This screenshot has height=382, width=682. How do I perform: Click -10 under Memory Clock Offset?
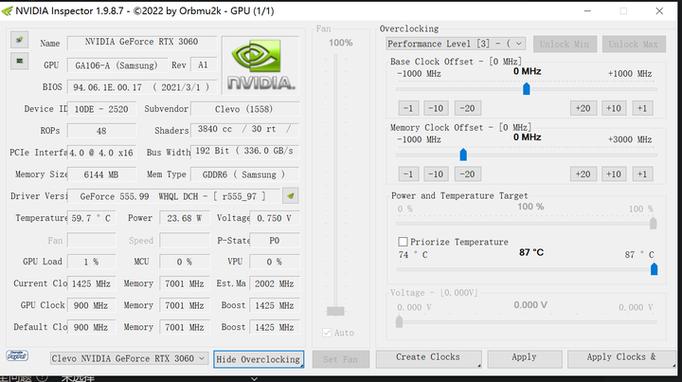[x=435, y=174]
